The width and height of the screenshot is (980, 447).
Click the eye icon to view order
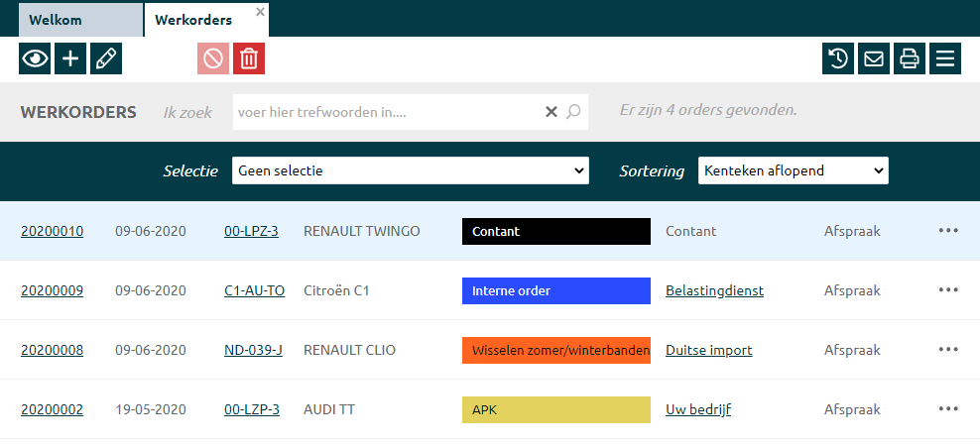[35, 58]
